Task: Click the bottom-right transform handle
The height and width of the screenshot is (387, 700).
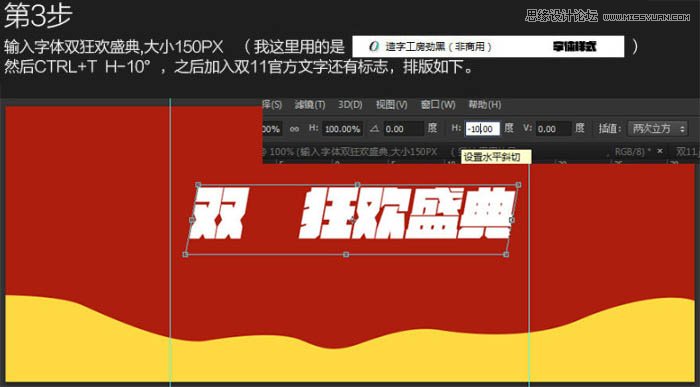Action: (506, 254)
